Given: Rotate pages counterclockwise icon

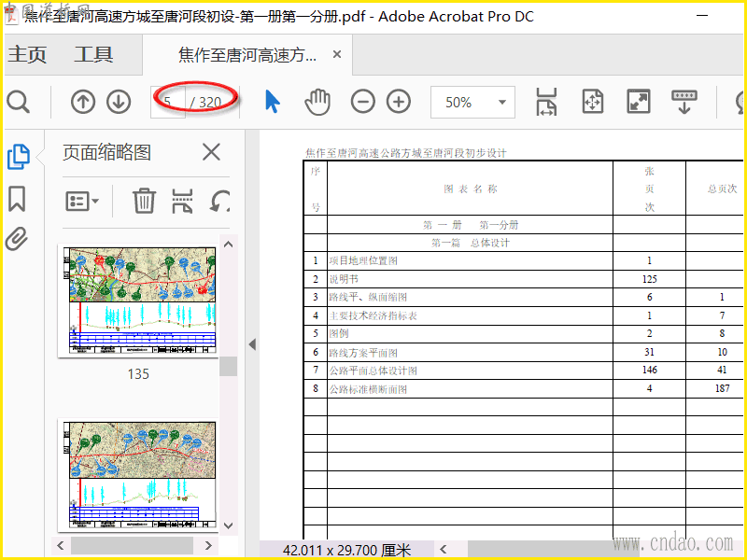Looking at the screenshot, I should [x=220, y=201].
